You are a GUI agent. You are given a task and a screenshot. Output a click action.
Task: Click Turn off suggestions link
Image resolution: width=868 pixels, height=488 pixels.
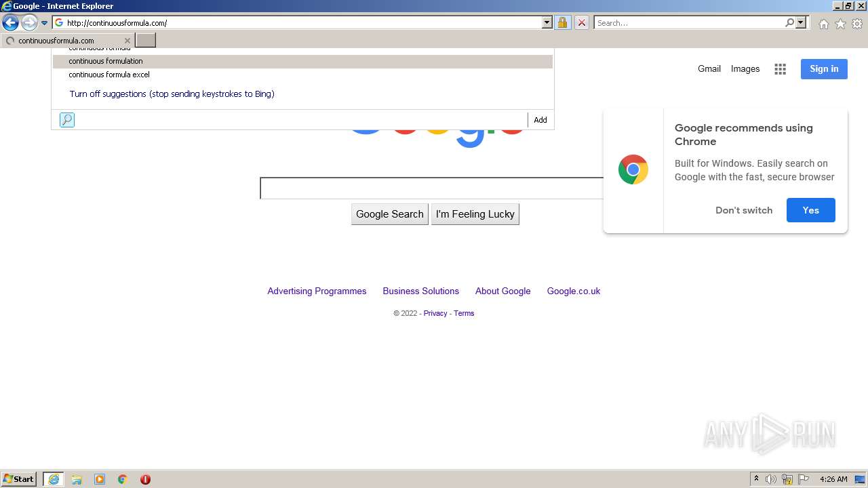point(172,94)
